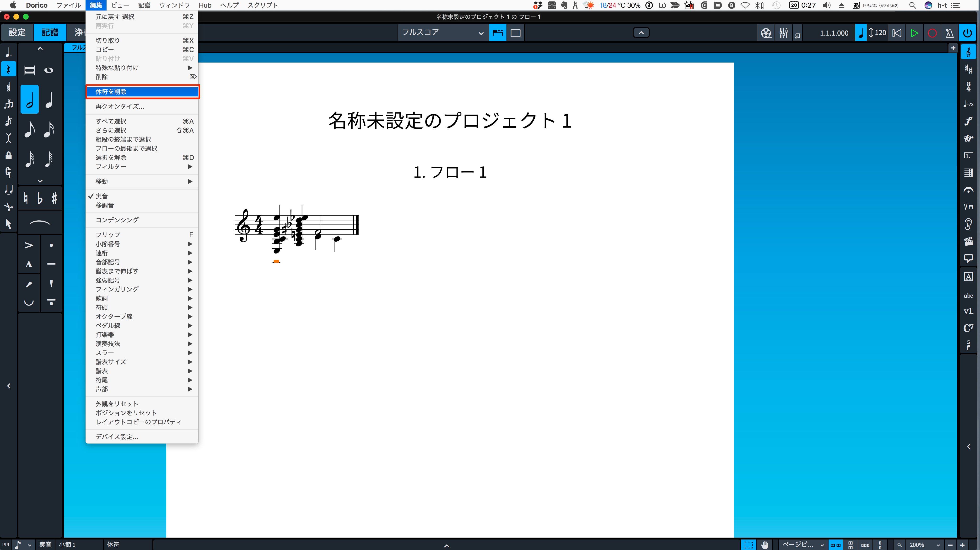This screenshot has width=980, height=550.
Task: Open the Tempo panel
Action: 969,104
